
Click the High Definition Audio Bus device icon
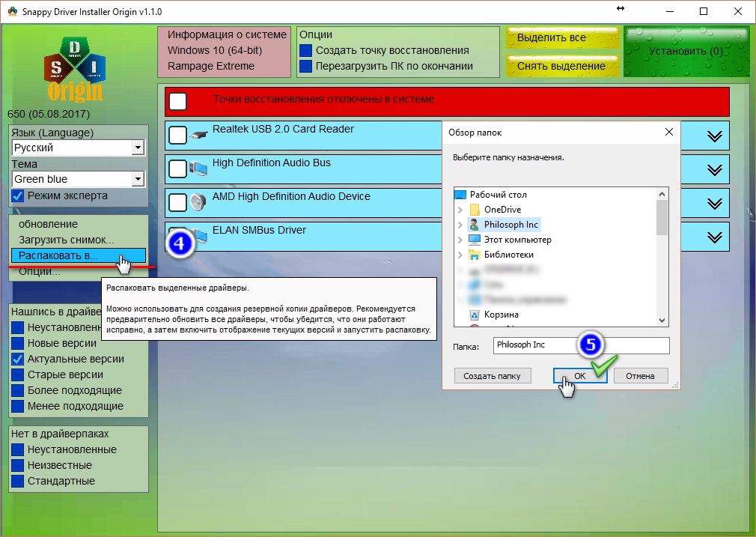click(198, 169)
